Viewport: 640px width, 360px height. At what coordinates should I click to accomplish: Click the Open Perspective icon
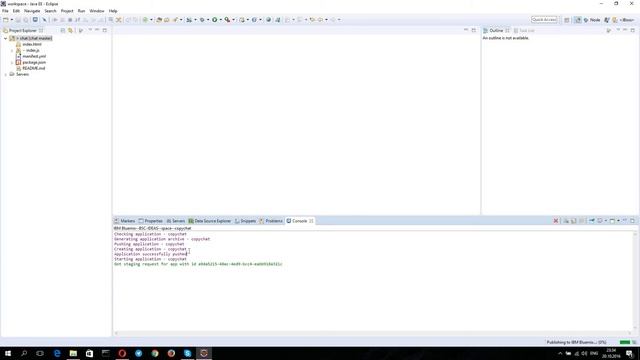pos(567,20)
